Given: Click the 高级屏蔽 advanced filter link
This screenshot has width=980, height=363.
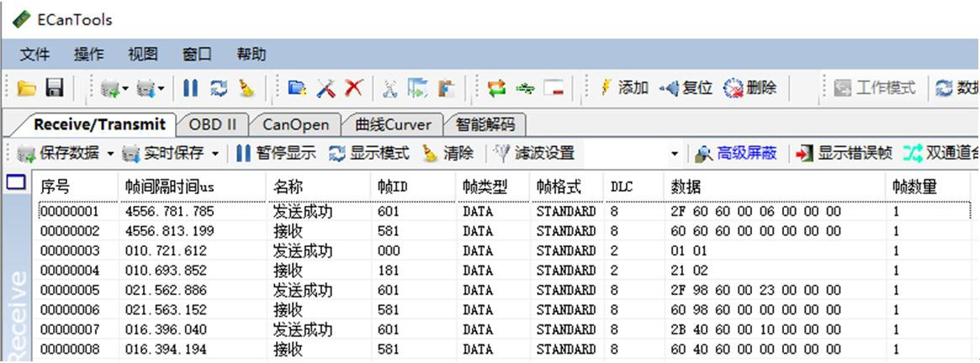Looking at the screenshot, I should coord(737,153).
